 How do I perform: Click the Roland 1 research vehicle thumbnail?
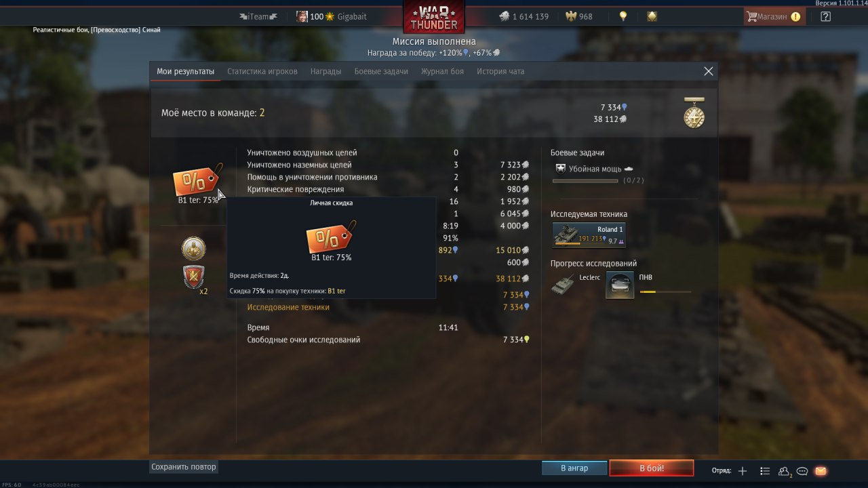(x=589, y=235)
